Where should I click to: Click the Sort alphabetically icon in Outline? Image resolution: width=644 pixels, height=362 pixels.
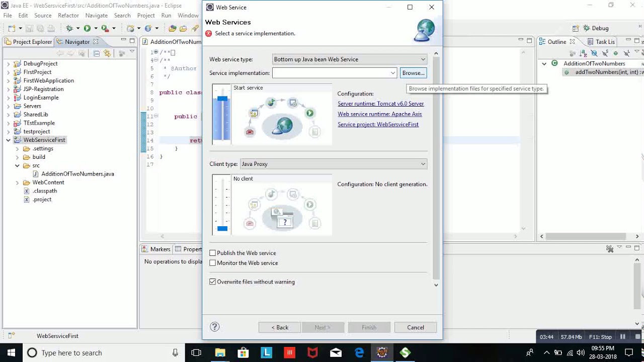pyautogui.click(x=584, y=53)
